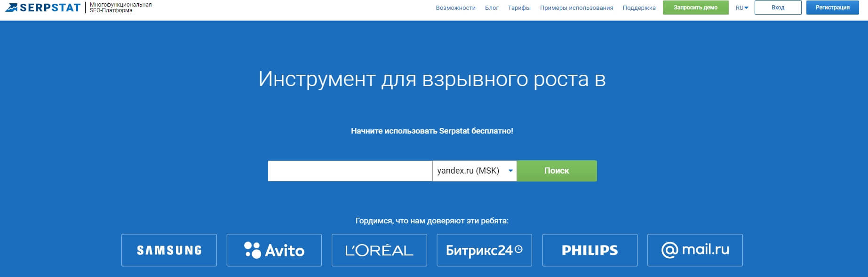Go to the Блог page
This screenshot has width=868, height=277.
[x=492, y=8]
